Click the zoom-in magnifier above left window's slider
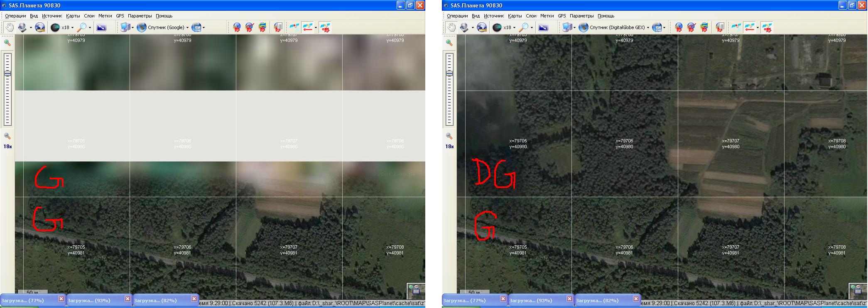This screenshot has width=868, height=308. (7, 43)
